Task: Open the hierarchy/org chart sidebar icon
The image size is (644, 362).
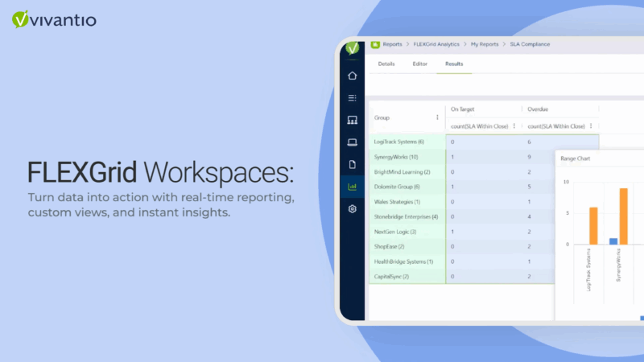Action: coord(352,121)
